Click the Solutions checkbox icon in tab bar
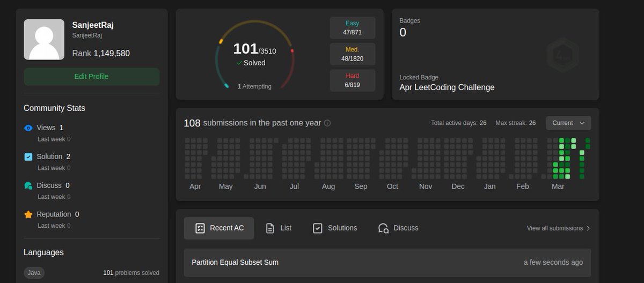The image size is (644, 283). pos(318,228)
